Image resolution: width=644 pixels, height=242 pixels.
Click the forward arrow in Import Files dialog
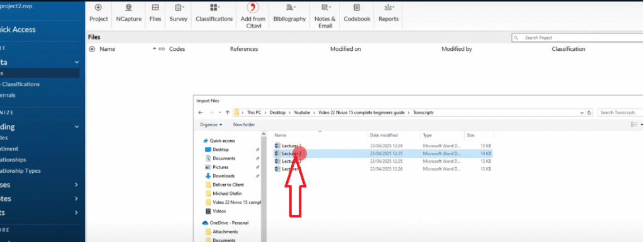click(x=211, y=113)
